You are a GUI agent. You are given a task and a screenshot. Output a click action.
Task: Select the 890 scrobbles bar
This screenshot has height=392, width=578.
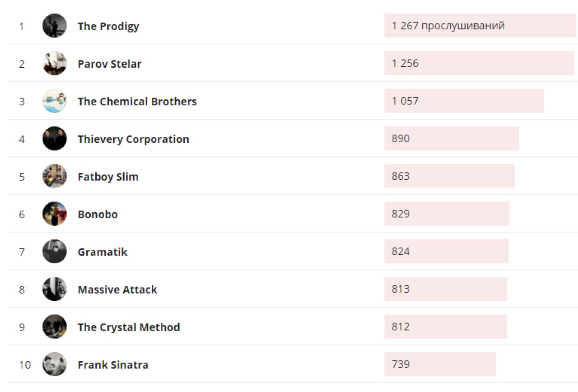[452, 138]
